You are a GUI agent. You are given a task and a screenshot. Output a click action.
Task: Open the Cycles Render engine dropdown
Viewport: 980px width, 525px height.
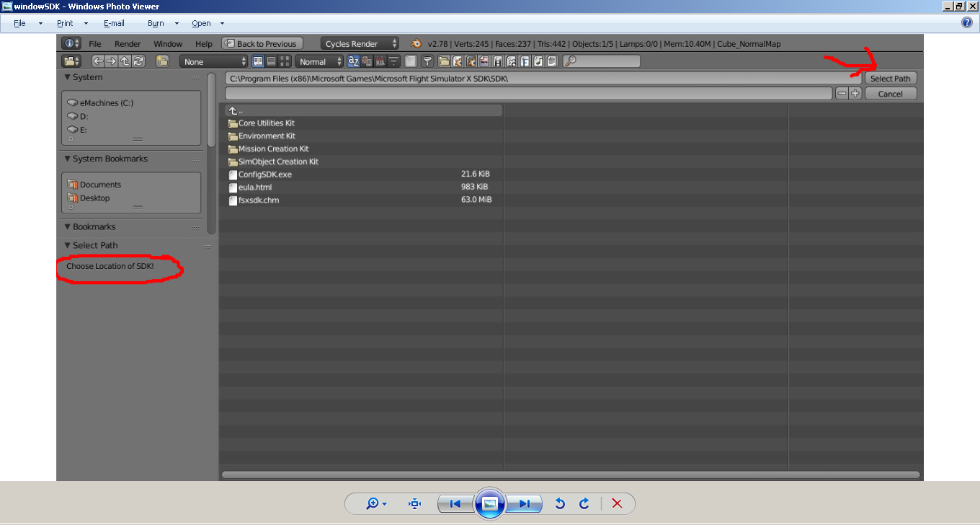click(360, 44)
